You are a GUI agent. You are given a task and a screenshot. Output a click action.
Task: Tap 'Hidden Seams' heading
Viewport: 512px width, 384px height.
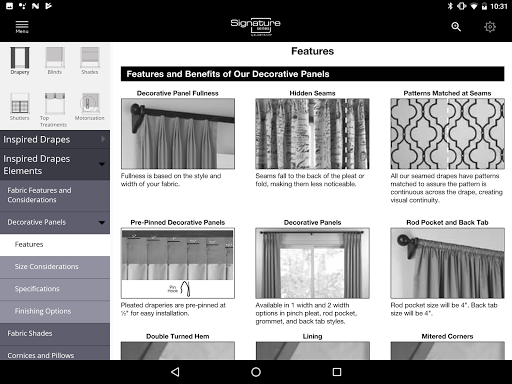click(312, 93)
